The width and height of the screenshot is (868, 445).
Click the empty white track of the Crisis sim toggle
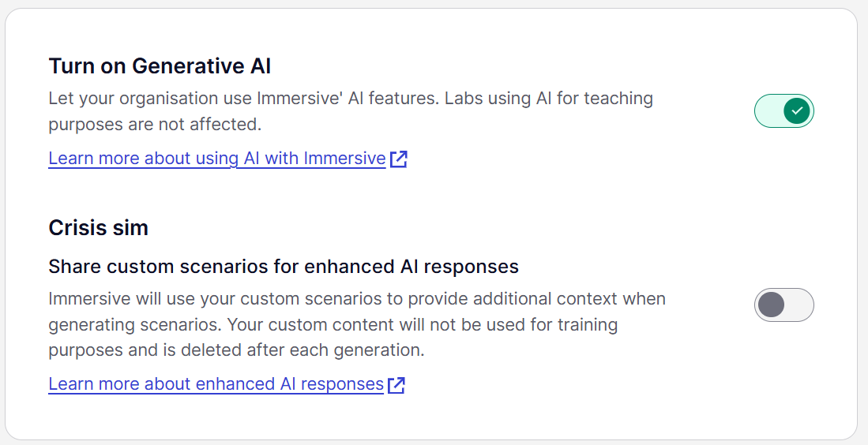(x=799, y=305)
